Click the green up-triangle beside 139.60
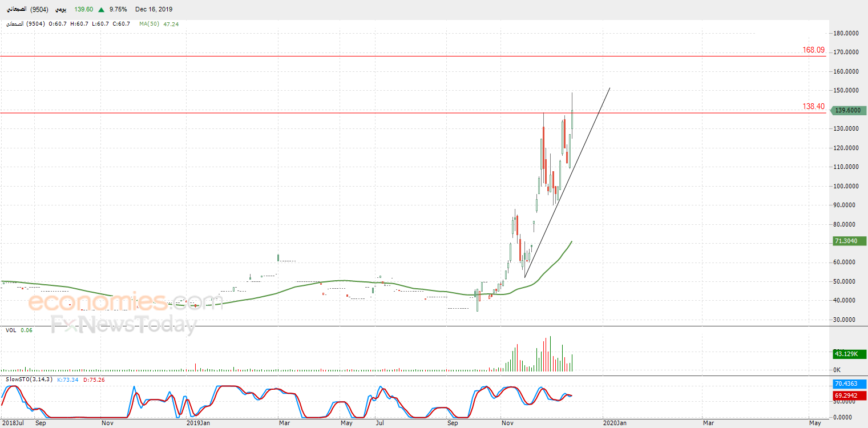 coord(101,10)
